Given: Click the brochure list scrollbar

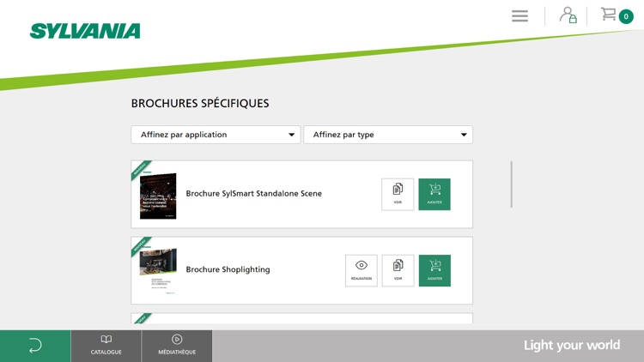Looking at the screenshot, I should tap(512, 184).
